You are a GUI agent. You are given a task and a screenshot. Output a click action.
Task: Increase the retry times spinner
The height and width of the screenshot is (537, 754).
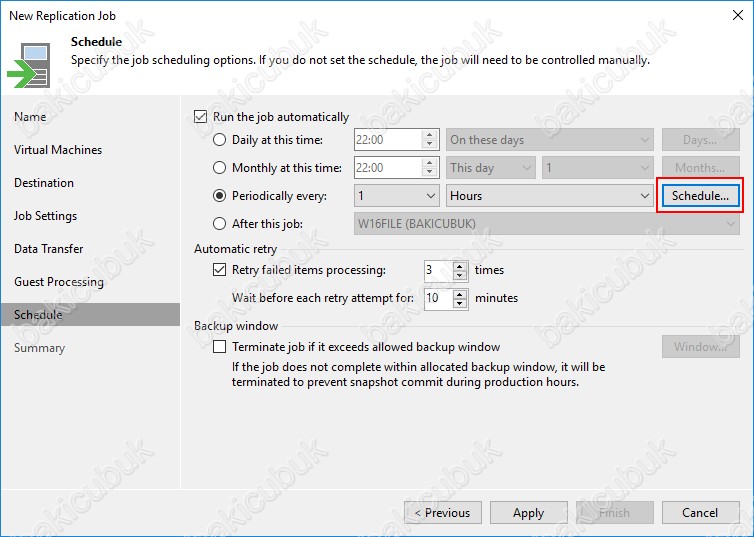460,265
